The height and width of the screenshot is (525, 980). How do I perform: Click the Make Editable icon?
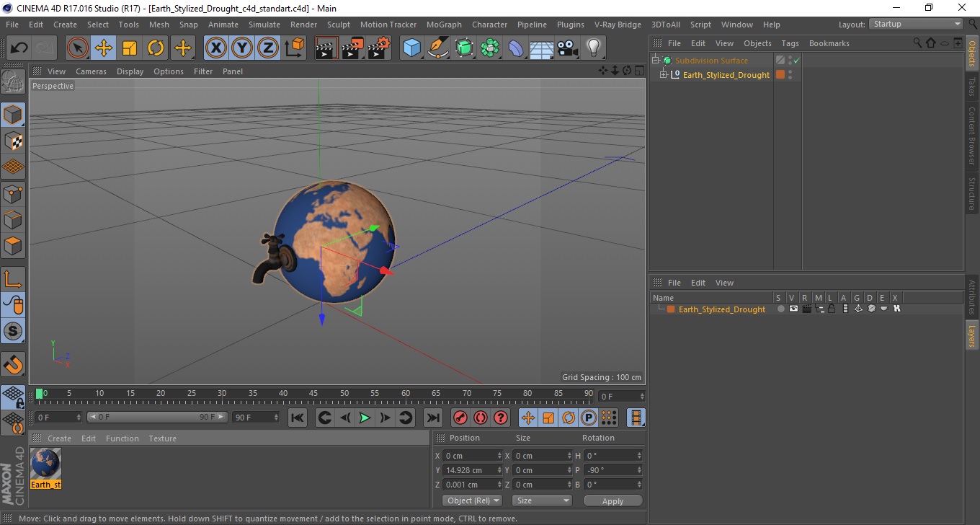coord(13,81)
